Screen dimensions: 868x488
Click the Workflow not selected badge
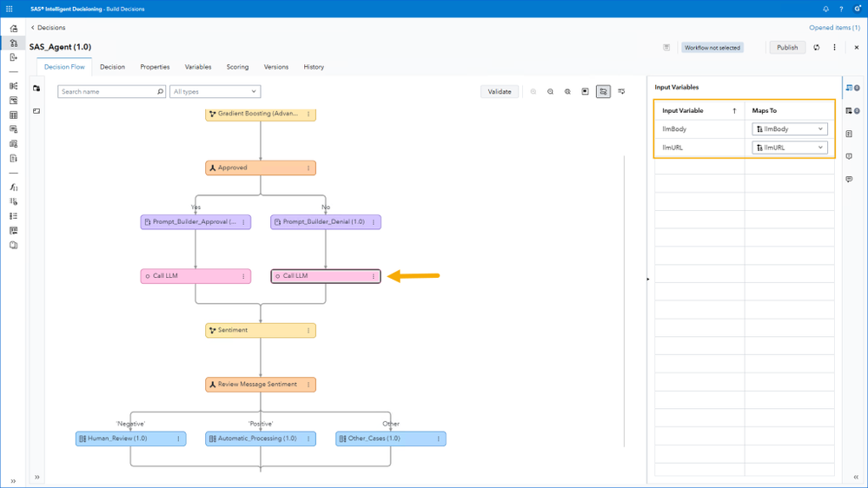coord(712,48)
